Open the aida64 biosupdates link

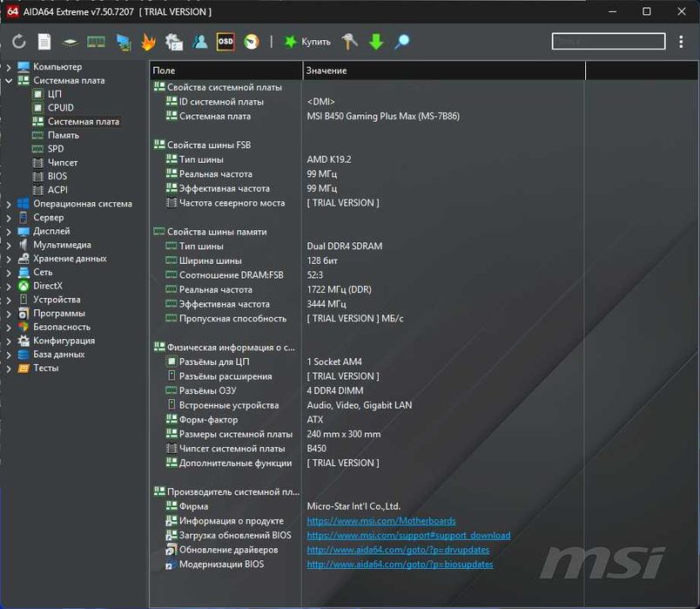(400, 565)
